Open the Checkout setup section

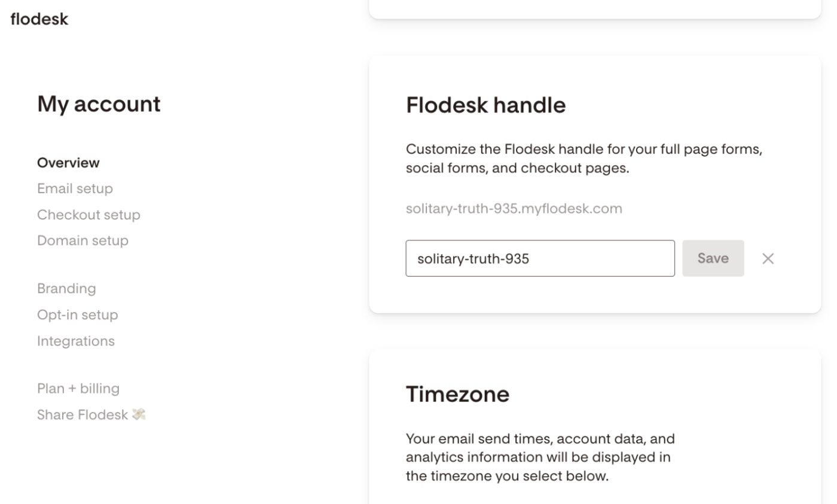[x=88, y=215]
